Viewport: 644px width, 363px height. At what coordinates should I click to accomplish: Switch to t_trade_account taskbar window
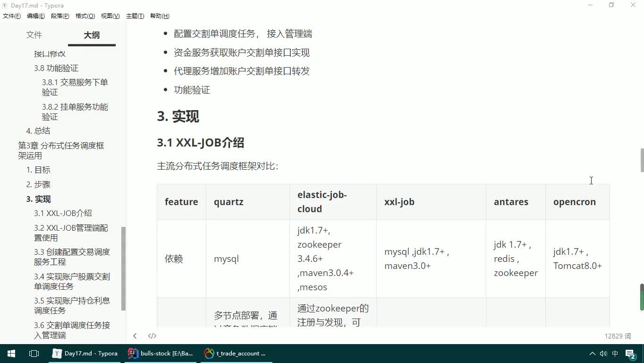tap(237, 353)
